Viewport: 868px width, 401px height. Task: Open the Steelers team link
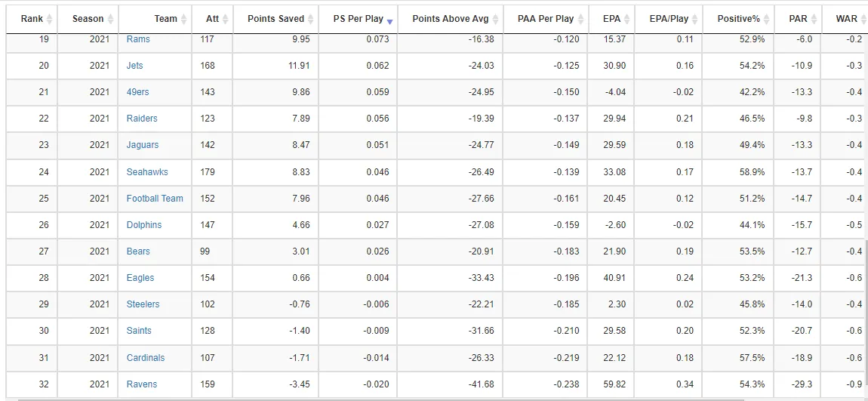[x=143, y=304]
